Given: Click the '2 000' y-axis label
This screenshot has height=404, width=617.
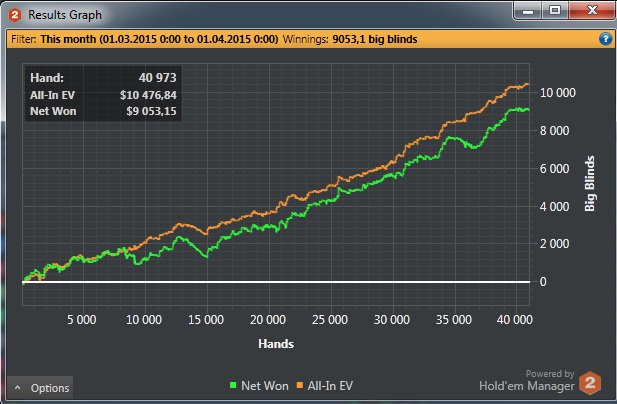Looking at the screenshot, I should click(x=554, y=244).
